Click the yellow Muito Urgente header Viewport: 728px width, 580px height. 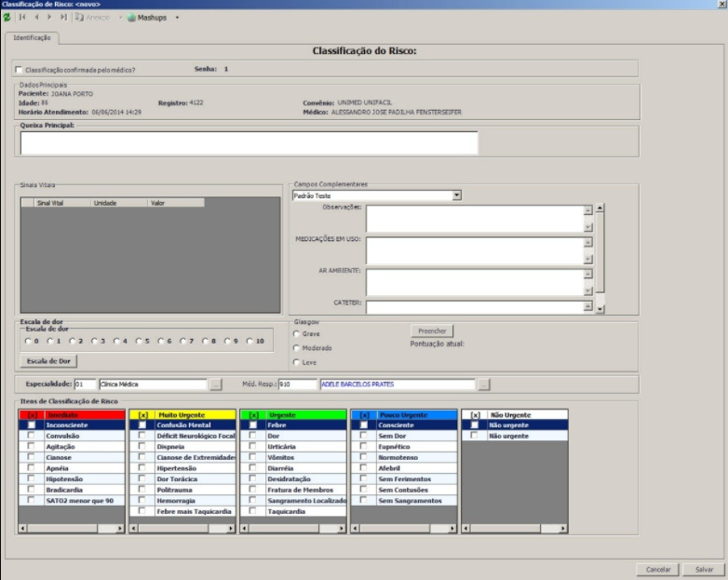coord(182,414)
